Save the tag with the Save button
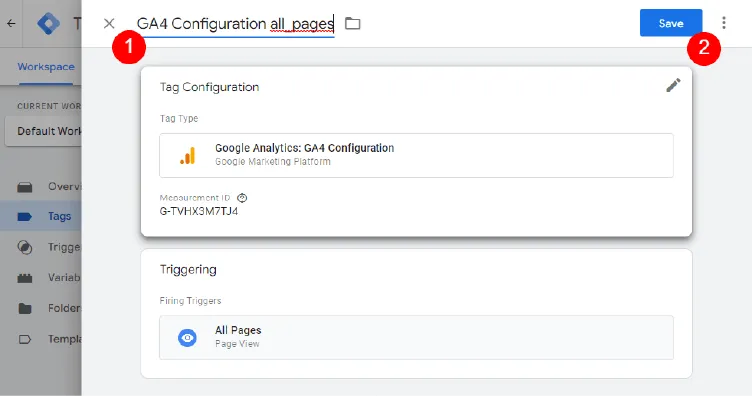The width and height of the screenshot is (752, 396). 670,23
